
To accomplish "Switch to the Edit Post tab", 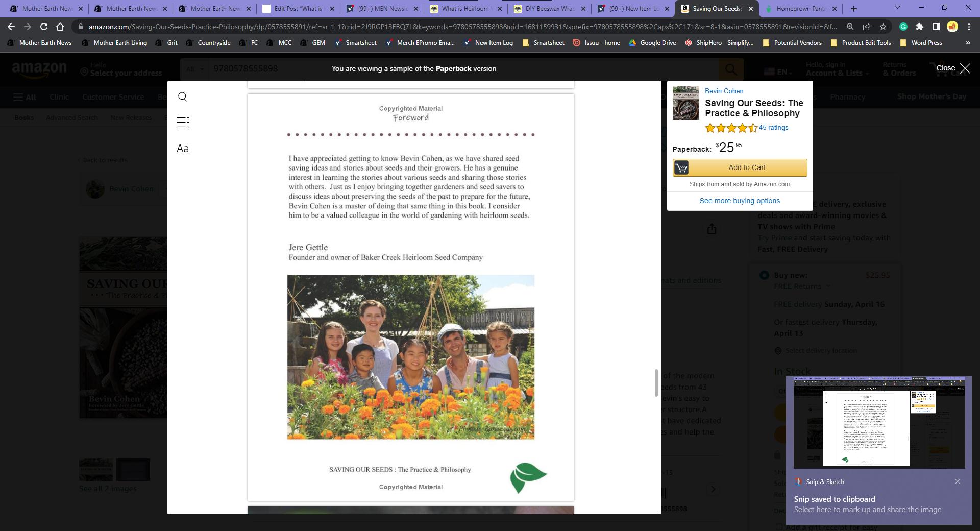I will tap(299, 8).
